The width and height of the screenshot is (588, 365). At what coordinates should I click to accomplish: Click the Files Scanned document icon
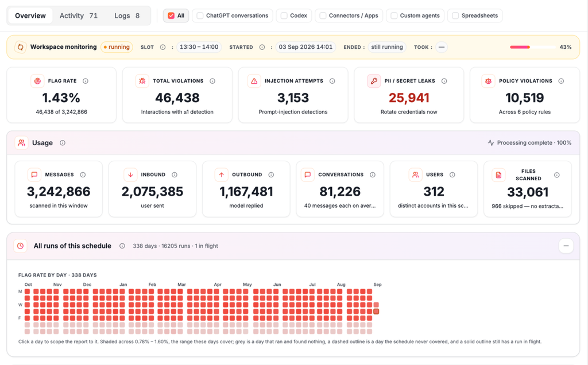498,175
